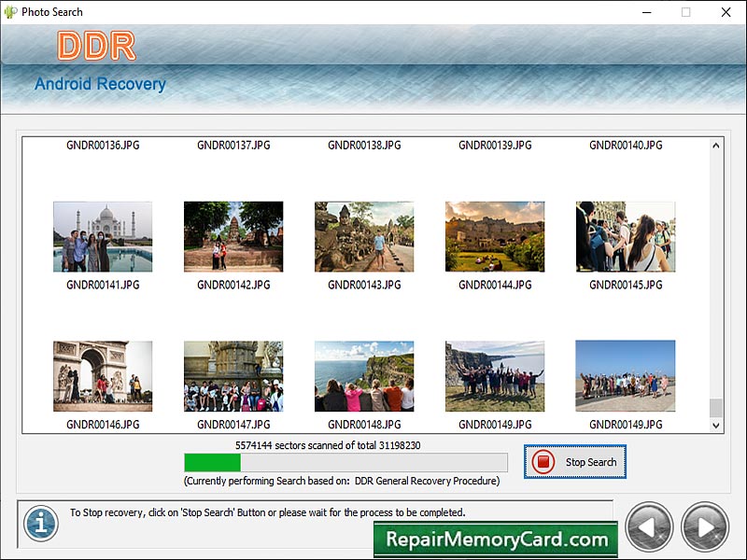The width and height of the screenshot is (747, 560).
Task: Click the vertical scrollbar of the photo list
Action: (714, 280)
